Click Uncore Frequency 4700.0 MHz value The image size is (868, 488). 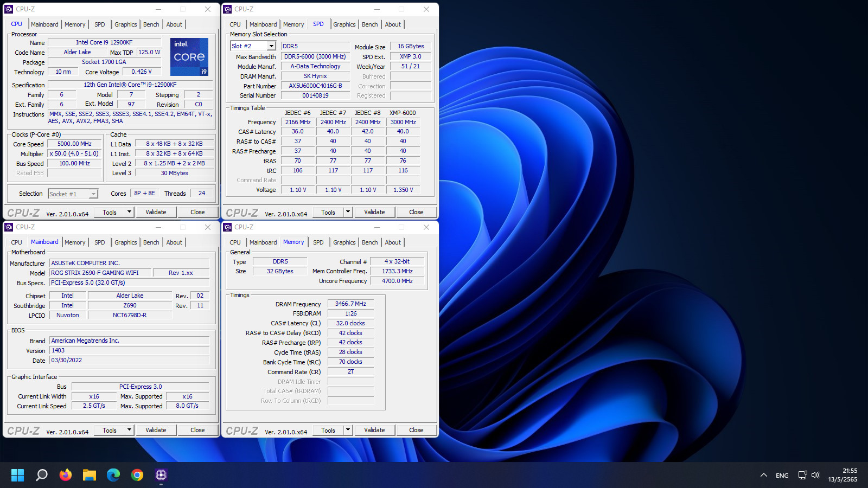click(397, 281)
